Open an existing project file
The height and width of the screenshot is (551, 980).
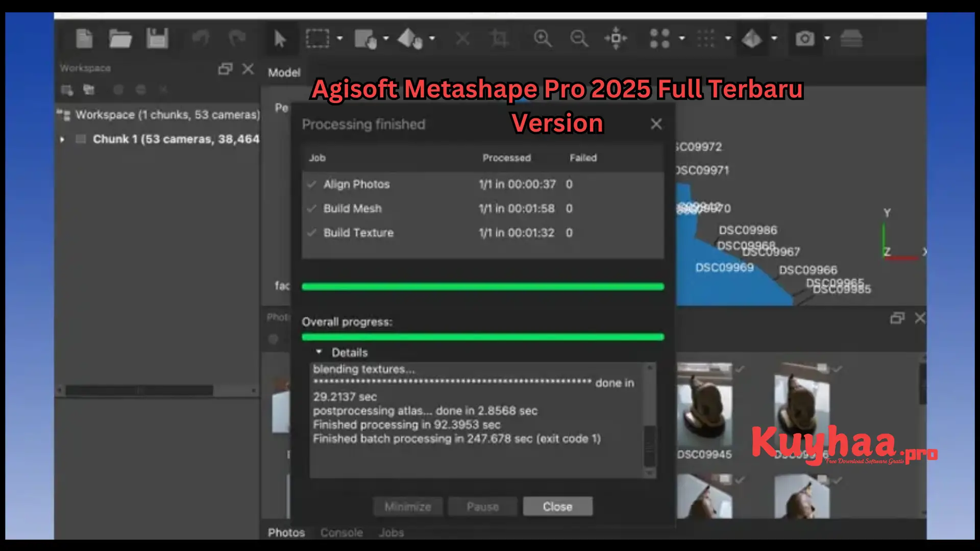(120, 38)
